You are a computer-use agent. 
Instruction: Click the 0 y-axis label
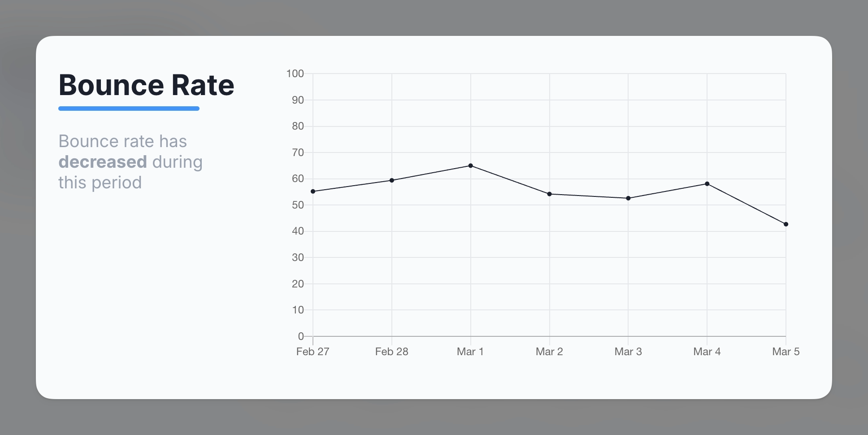point(300,336)
